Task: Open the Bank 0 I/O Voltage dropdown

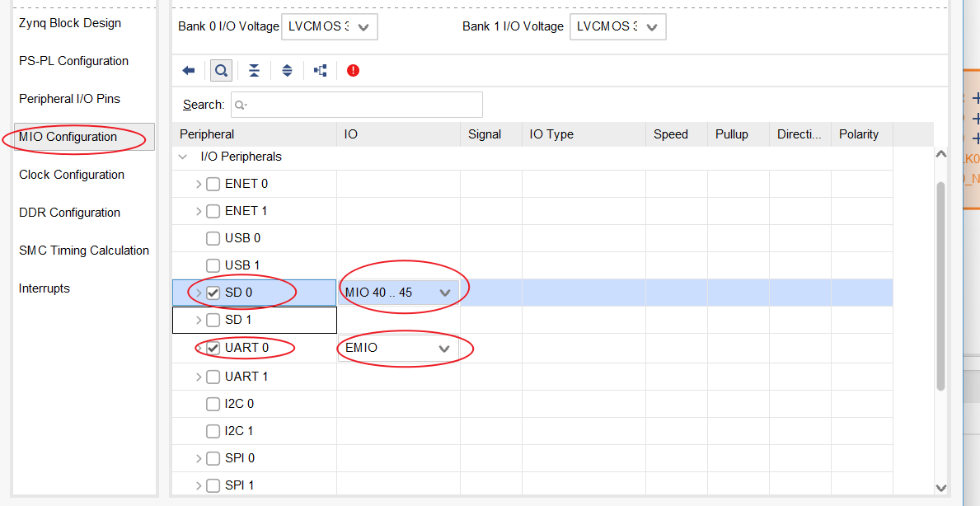Action: coord(330,27)
